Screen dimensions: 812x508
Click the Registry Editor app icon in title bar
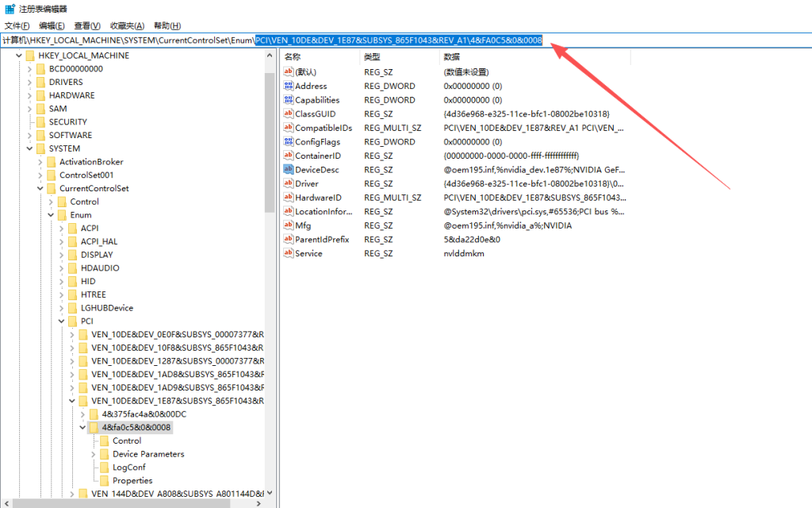point(9,9)
